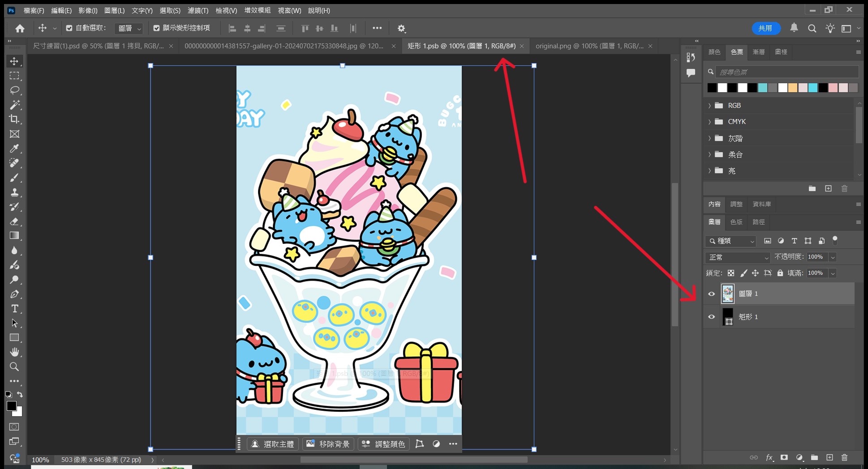Select the Blur tool
The image size is (868, 469).
click(x=14, y=250)
